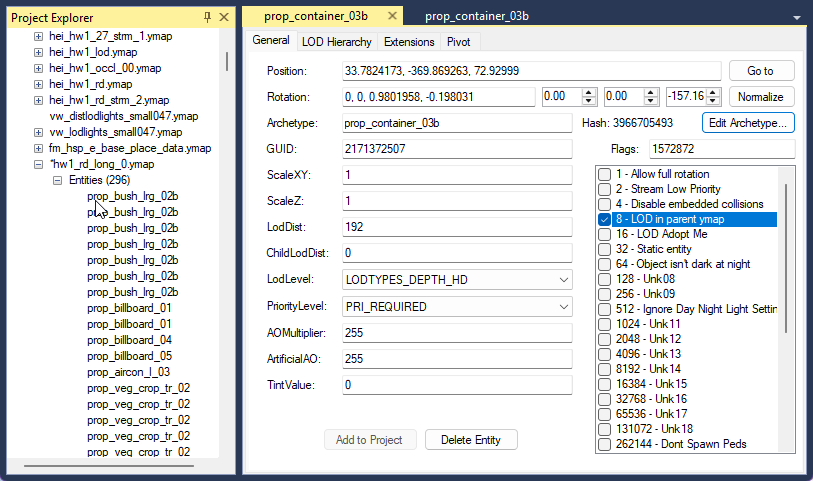Check the Dont Spawn Peds flag

604,444
